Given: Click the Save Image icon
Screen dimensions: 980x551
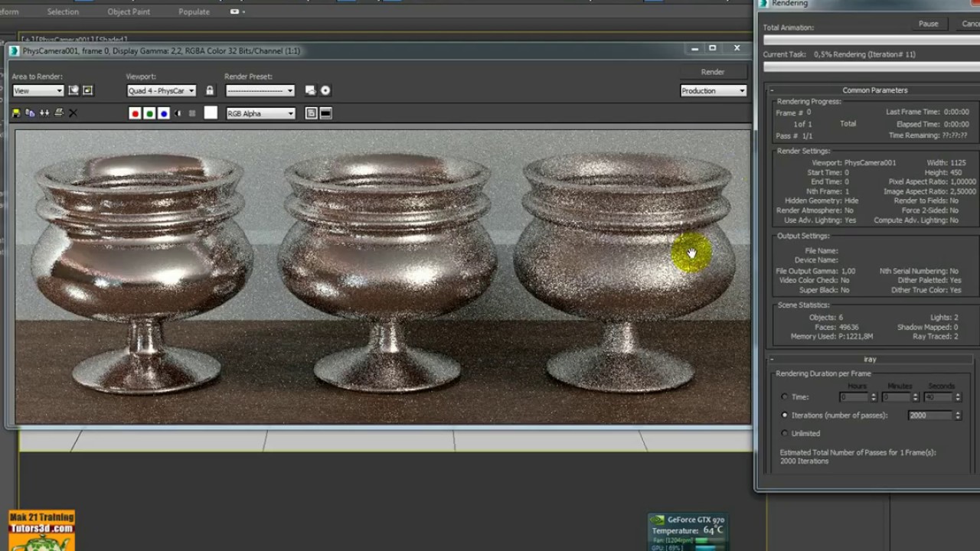Looking at the screenshot, I should pyautogui.click(x=16, y=113).
